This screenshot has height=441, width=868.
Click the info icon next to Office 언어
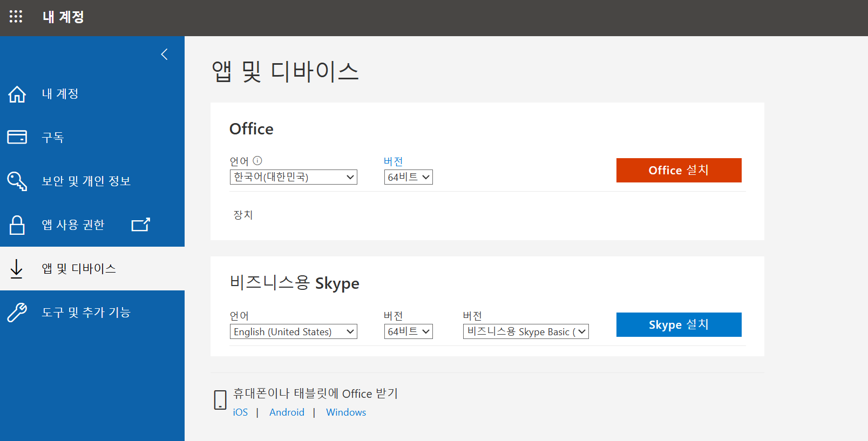(257, 160)
